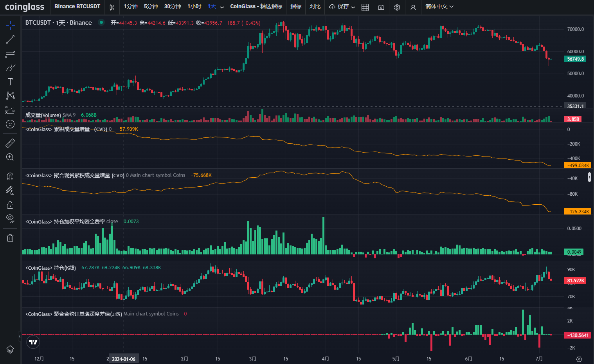Open the layout grid selector
Viewport: 594px width, 364px height.
click(365, 7)
